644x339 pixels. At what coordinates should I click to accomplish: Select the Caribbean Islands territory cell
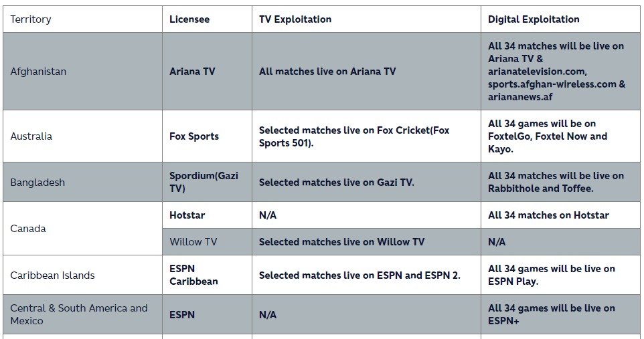coord(52,275)
